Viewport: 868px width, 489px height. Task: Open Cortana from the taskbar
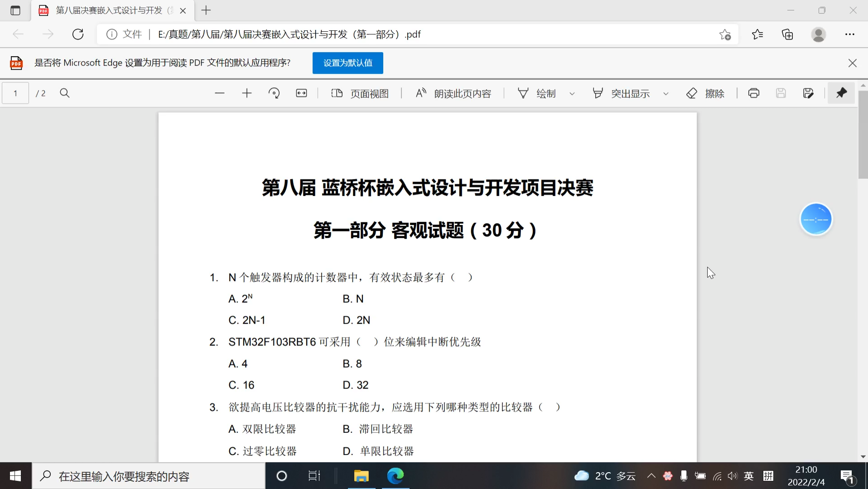tap(282, 476)
